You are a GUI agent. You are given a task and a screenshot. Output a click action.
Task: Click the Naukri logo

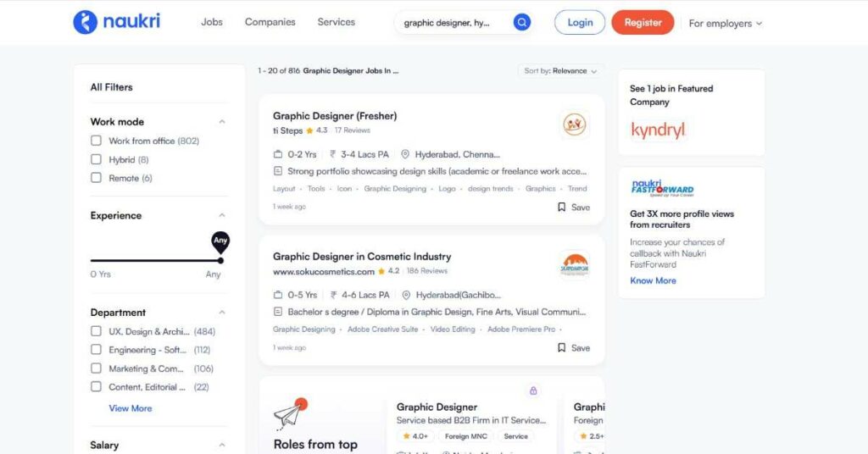click(117, 22)
